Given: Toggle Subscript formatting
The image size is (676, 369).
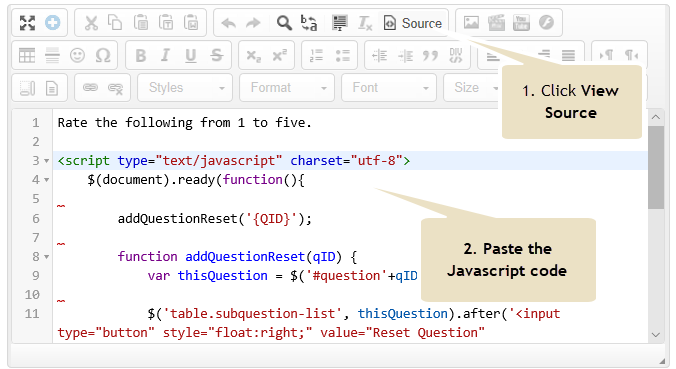Looking at the screenshot, I should (254, 56).
